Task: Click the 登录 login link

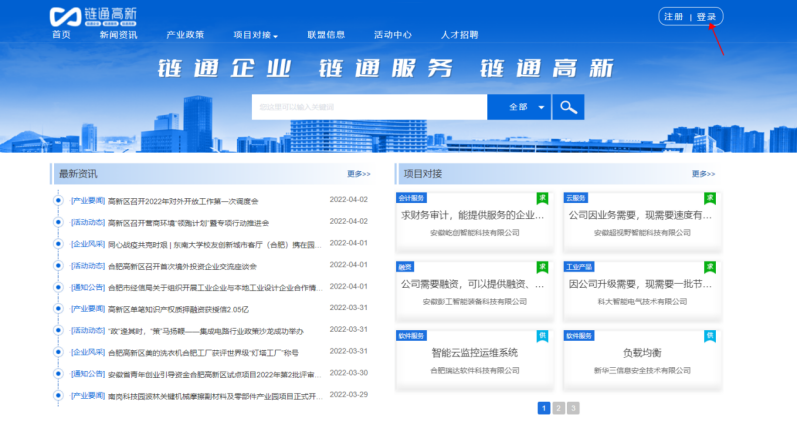Action: 706,17
